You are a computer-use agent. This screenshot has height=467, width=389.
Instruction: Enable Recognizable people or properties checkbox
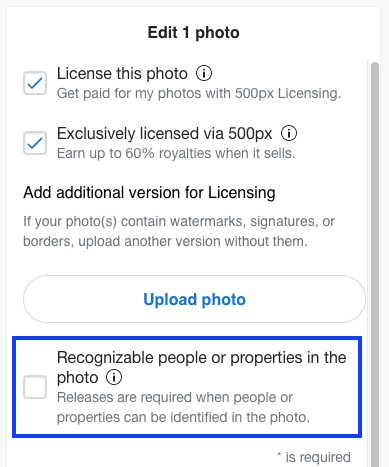(35, 387)
